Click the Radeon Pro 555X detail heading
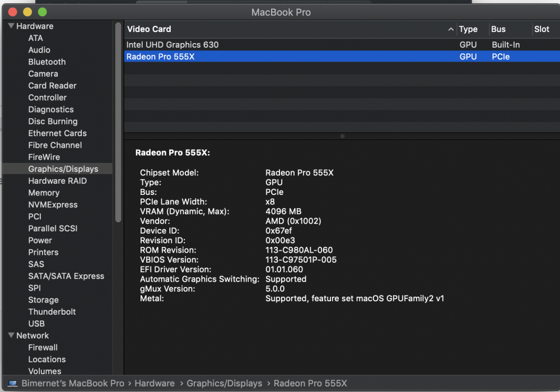Screen dimensions: 560x392 pos(172,152)
